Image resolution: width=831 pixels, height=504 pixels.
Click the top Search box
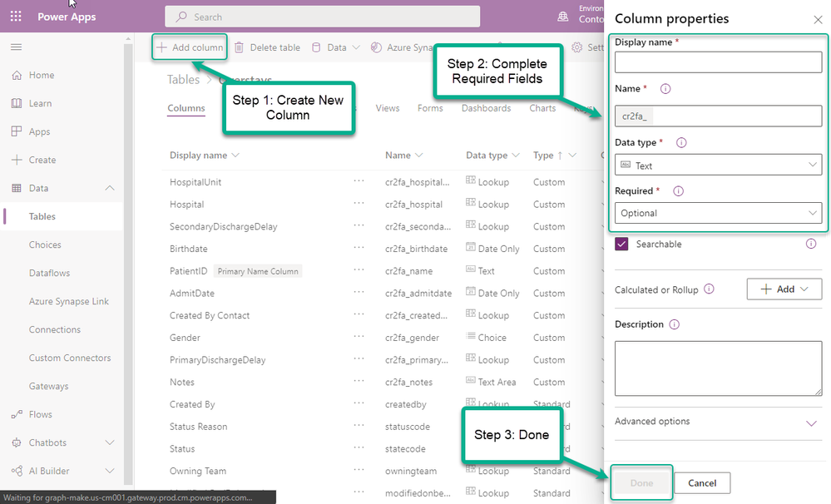point(322,17)
